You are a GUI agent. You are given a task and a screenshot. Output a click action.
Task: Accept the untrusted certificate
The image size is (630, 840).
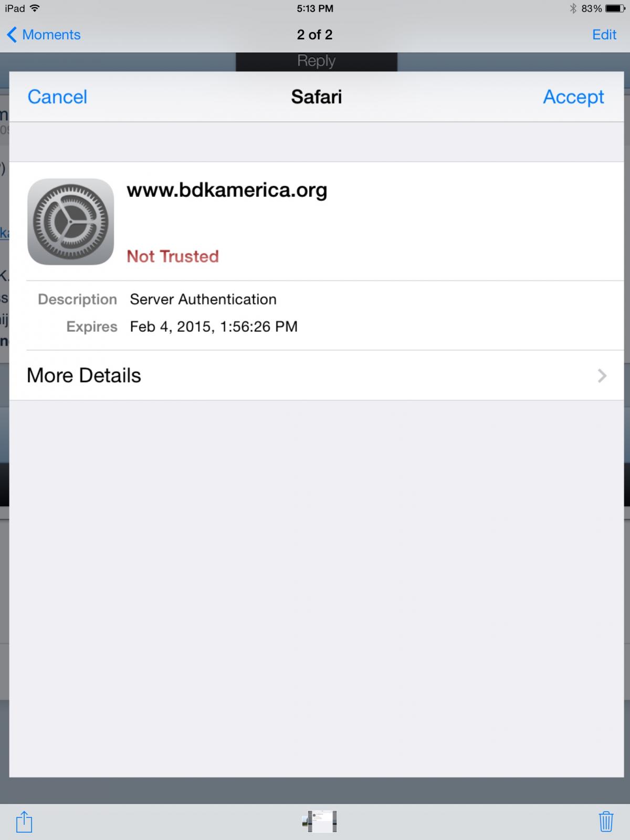click(x=573, y=97)
